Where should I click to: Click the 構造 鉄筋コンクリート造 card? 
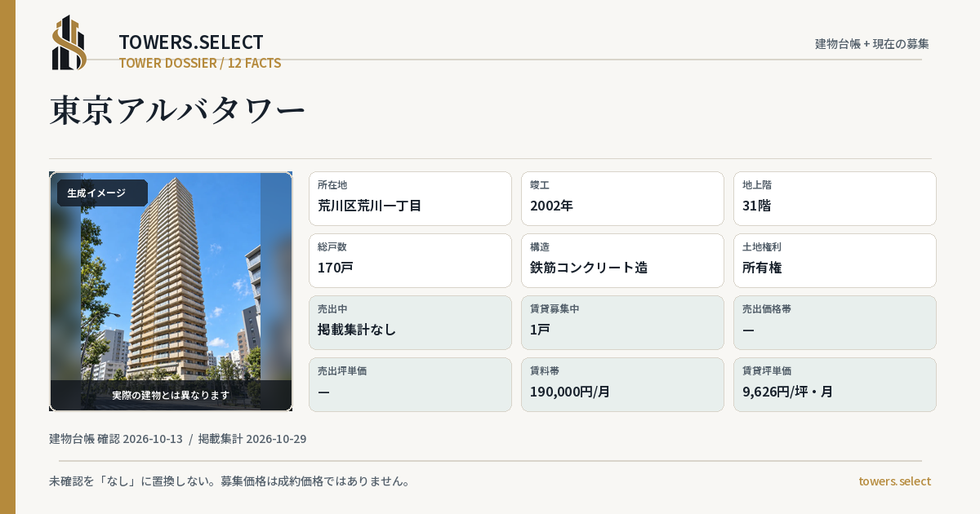tap(622, 260)
